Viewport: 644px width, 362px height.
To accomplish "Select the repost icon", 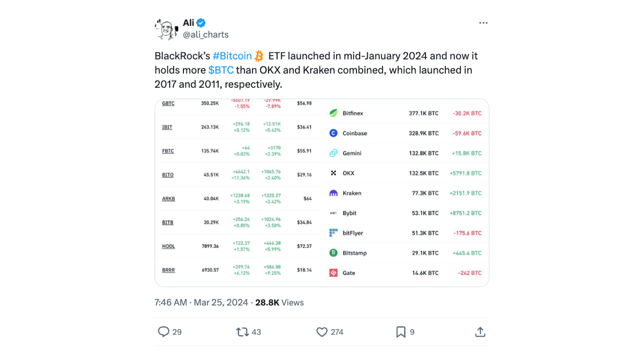I will click(x=242, y=332).
